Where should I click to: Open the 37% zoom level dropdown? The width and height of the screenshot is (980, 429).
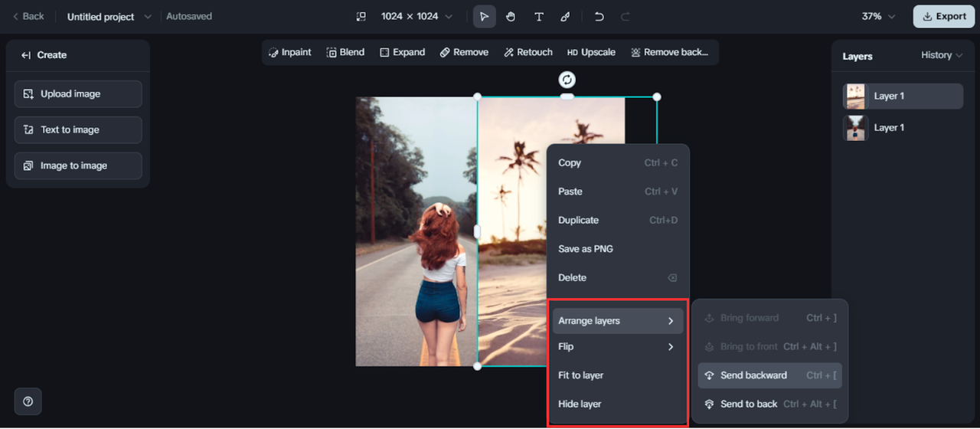coord(879,16)
